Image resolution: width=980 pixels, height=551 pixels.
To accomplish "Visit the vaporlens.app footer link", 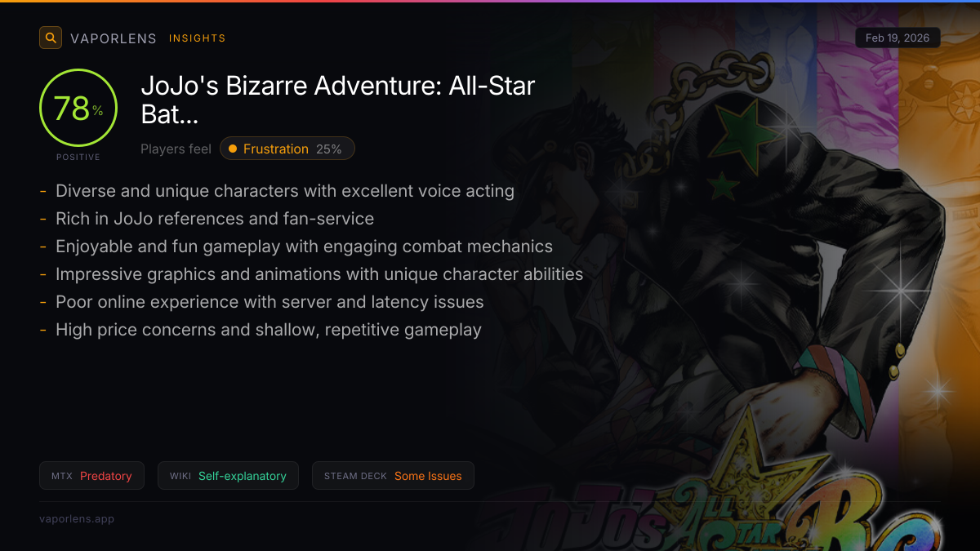I will click(77, 518).
